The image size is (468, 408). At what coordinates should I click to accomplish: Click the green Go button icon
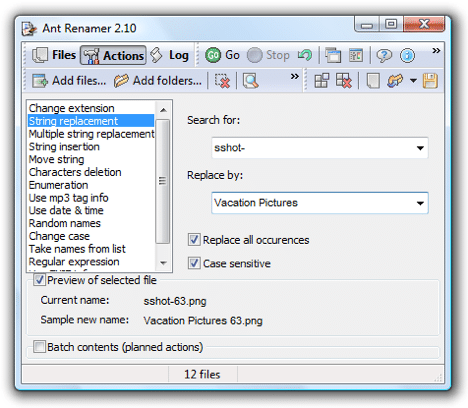point(213,55)
